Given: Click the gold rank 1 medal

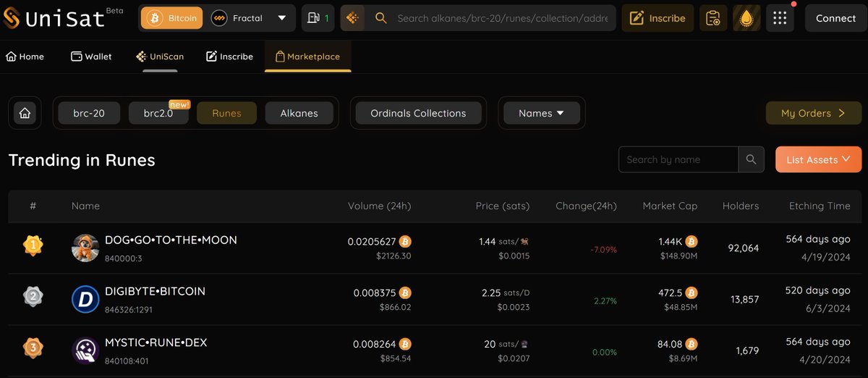Looking at the screenshot, I should click(x=33, y=245).
